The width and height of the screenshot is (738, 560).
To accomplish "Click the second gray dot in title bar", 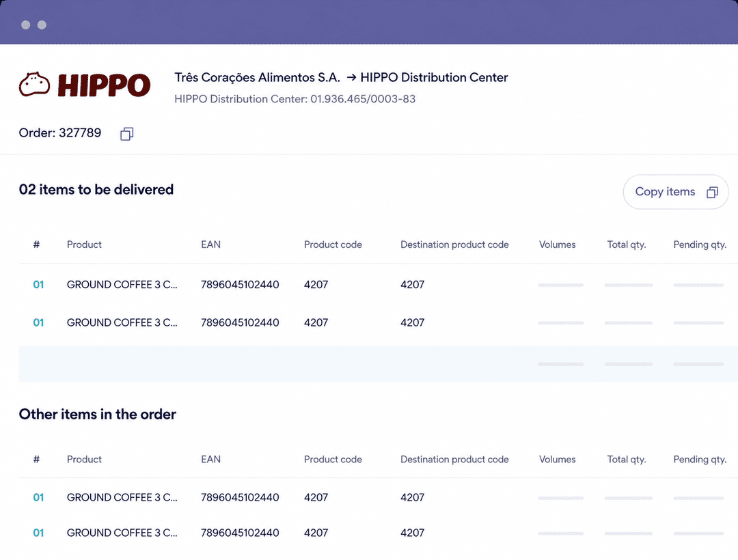I will [x=42, y=25].
